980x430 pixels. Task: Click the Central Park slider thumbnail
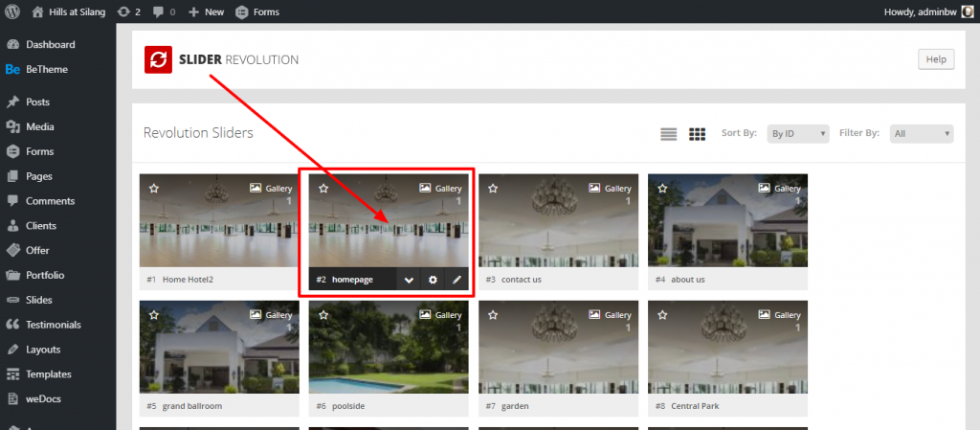[727, 348]
